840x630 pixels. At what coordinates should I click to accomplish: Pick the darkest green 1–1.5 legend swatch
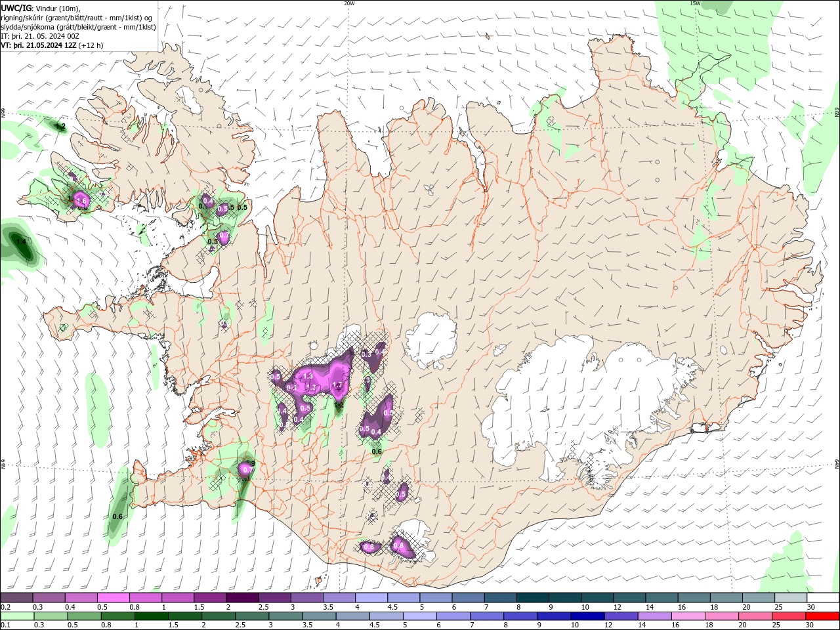click(x=151, y=616)
